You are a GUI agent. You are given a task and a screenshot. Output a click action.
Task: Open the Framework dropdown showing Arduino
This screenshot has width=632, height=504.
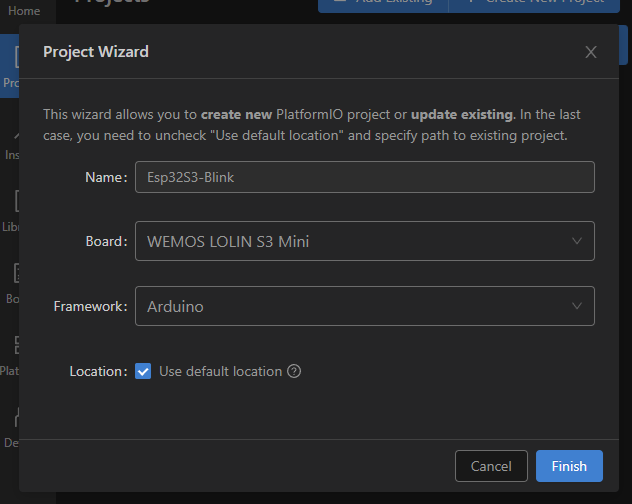(x=365, y=306)
